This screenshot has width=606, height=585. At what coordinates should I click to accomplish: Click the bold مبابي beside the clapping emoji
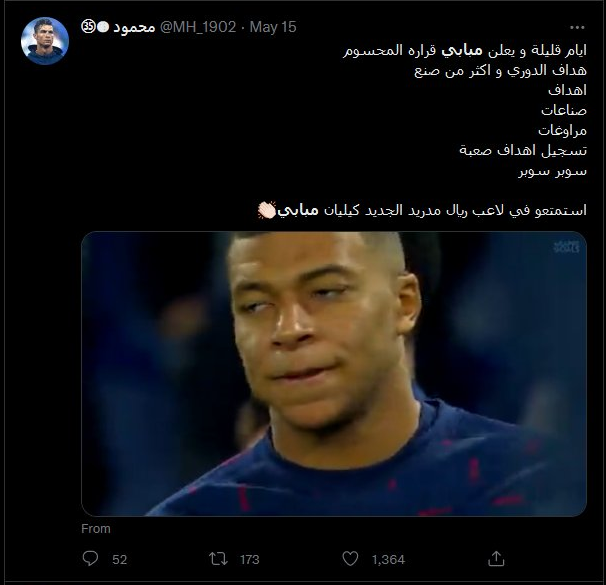tap(298, 210)
